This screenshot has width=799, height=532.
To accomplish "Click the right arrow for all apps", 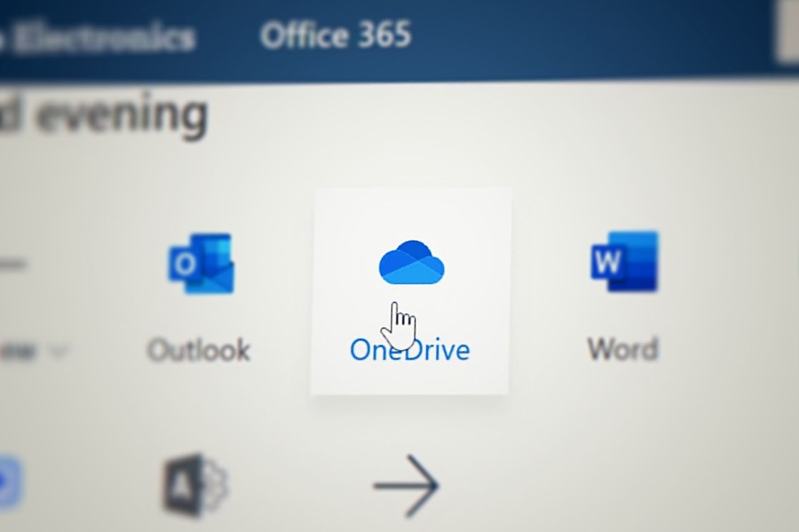I will 406,486.
